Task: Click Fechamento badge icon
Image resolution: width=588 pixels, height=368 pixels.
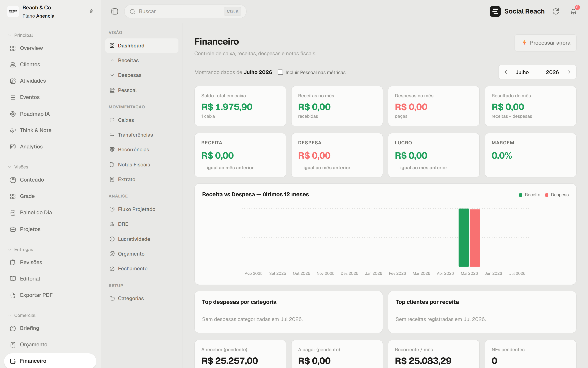Action: click(x=112, y=269)
